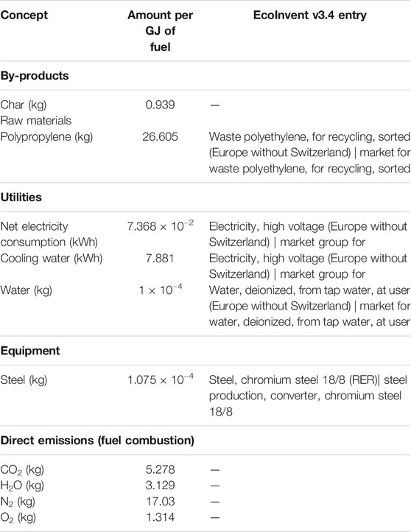The width and height of the screenshot is (411, 532).
Task: Click the Concept column header
Action: (x=24, y=15)
